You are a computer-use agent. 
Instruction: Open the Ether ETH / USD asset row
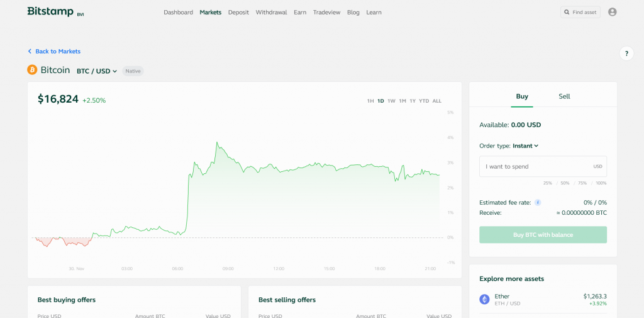pos(543,300)
